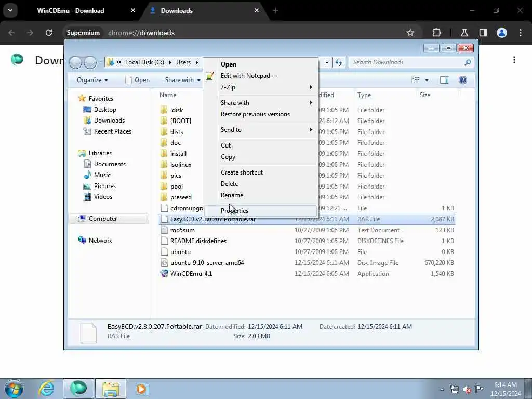The width and height of the screenshot is (532, 399).
Task: Click the Notepad++ icon in context menu
Action: [210, 76]
